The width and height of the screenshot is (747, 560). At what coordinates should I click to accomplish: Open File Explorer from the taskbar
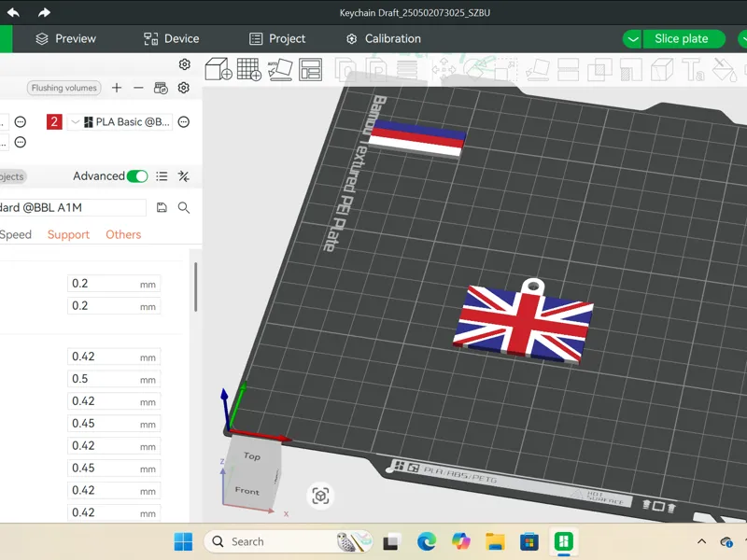(x=495, y=541)
